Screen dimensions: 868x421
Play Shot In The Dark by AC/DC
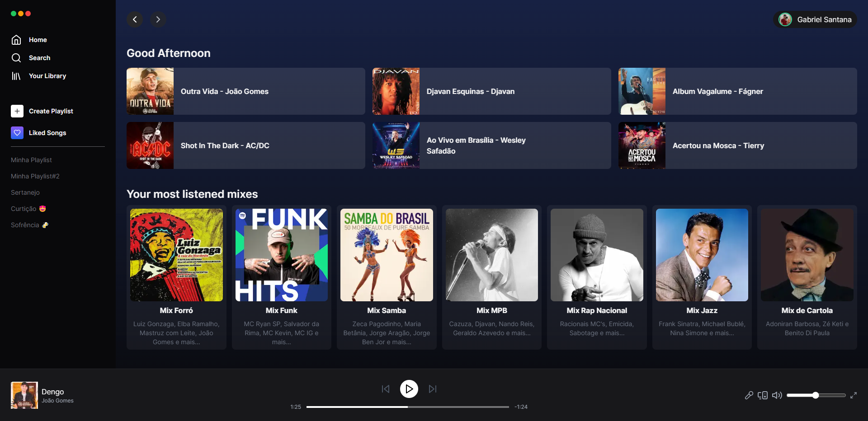[245, 145]
